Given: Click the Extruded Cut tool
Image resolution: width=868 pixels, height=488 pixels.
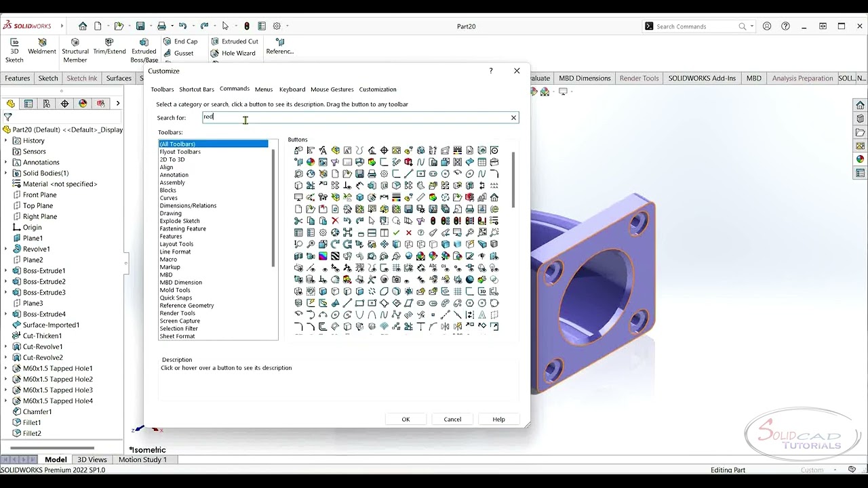Looking at the screenshot, I should click(234, 41).
